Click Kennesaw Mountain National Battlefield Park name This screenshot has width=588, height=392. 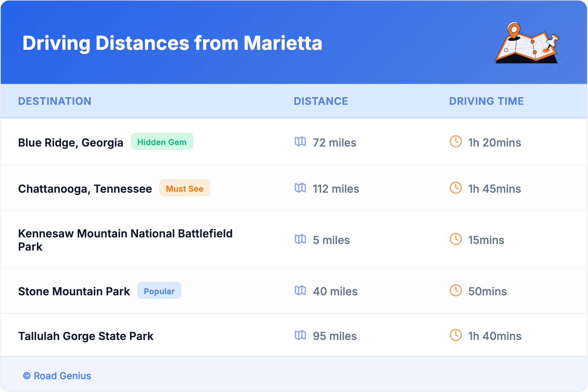pos(125,240)
